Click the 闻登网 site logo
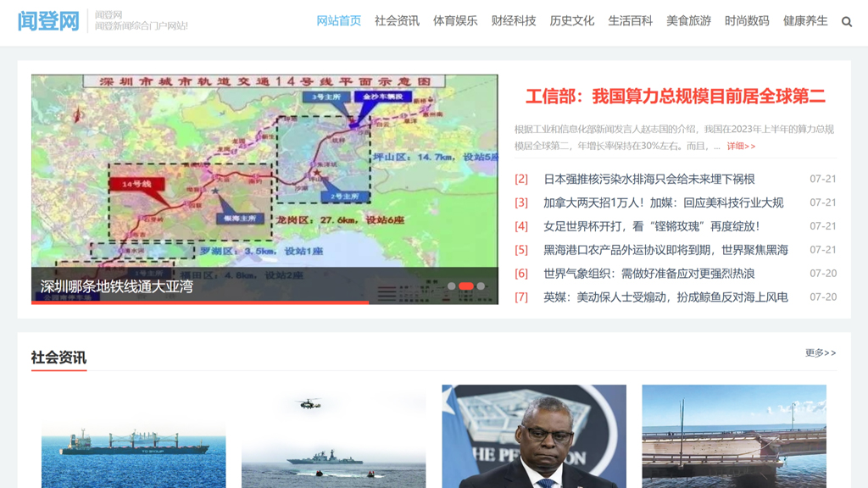868x488 pixels. click(48, 21)
